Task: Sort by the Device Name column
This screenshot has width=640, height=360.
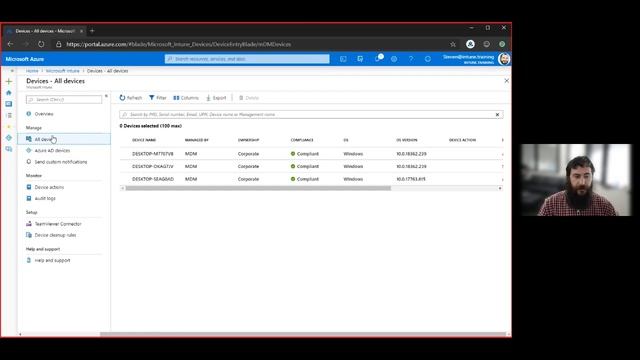Action: pos(144,140)
